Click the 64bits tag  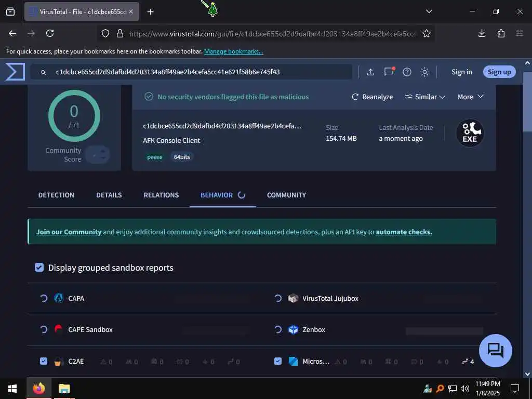[x=182, y=157]
